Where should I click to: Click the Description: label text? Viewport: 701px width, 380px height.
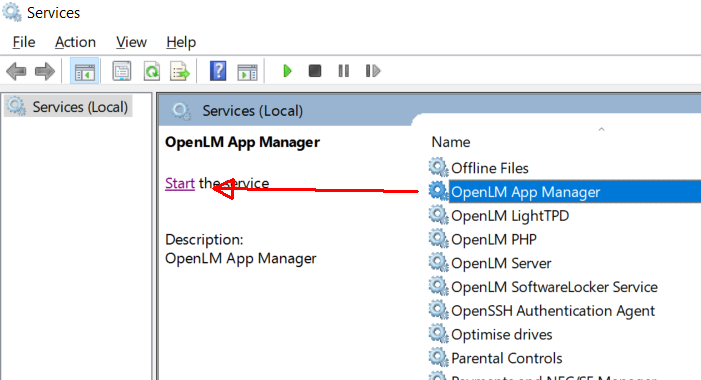point(204,240)
